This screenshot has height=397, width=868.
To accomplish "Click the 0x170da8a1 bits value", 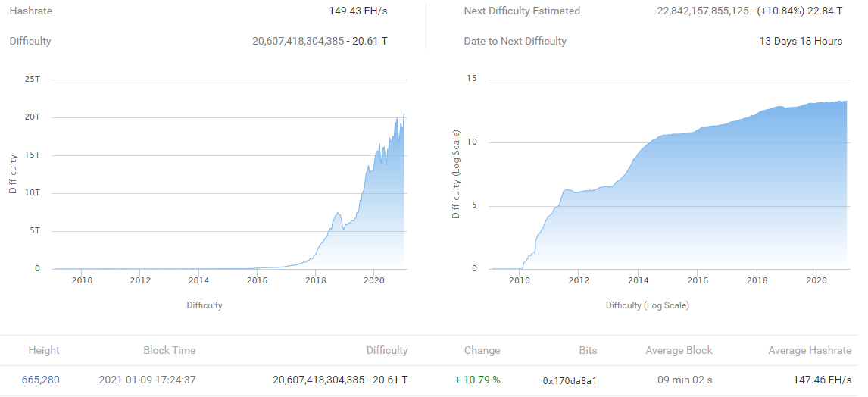I will [x=570, y=380].
